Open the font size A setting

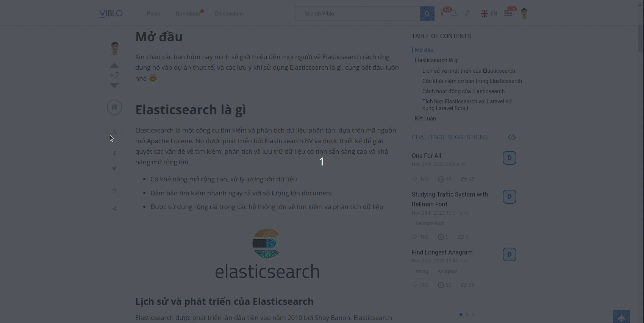pyautogui.click(x=114, y=131)
